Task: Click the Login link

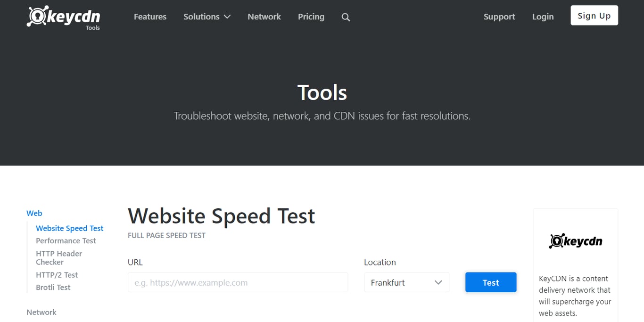Action: click(543, 17)
